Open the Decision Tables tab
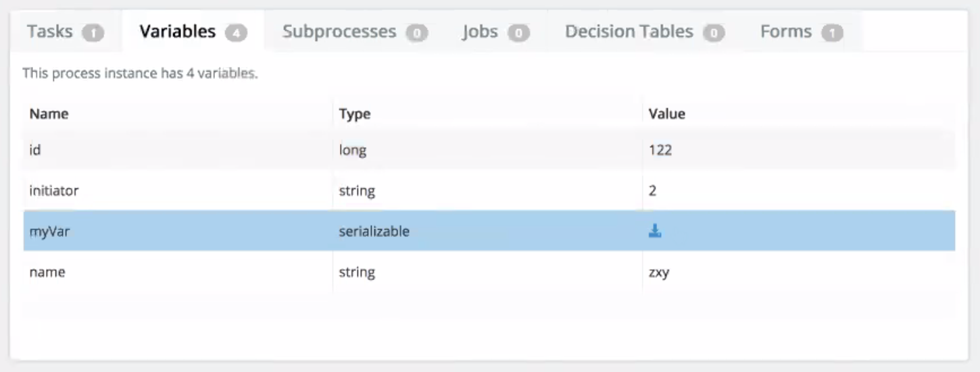 [644, 32]
